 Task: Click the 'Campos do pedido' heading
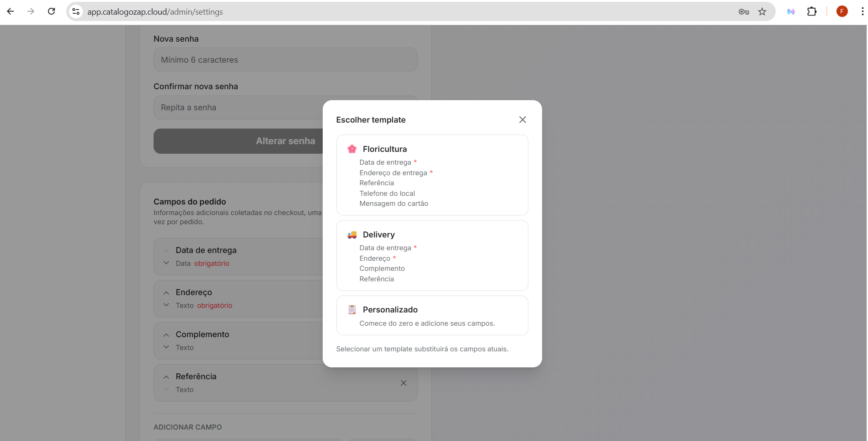pyautogui.click(x=190, y=202)
